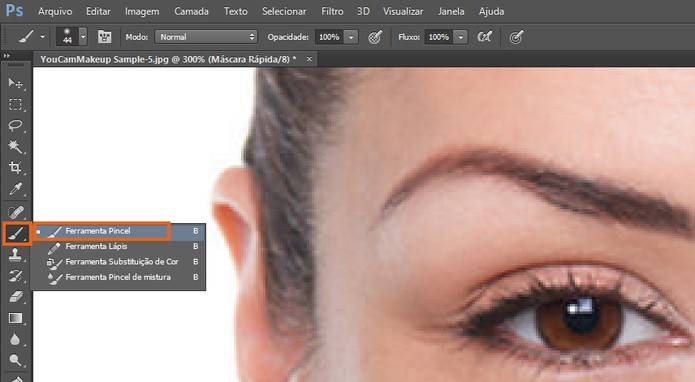The width and height of the screenshot is (695, 382).
Task: Select the Dodge tool
Action: click(x=16, y=360)
